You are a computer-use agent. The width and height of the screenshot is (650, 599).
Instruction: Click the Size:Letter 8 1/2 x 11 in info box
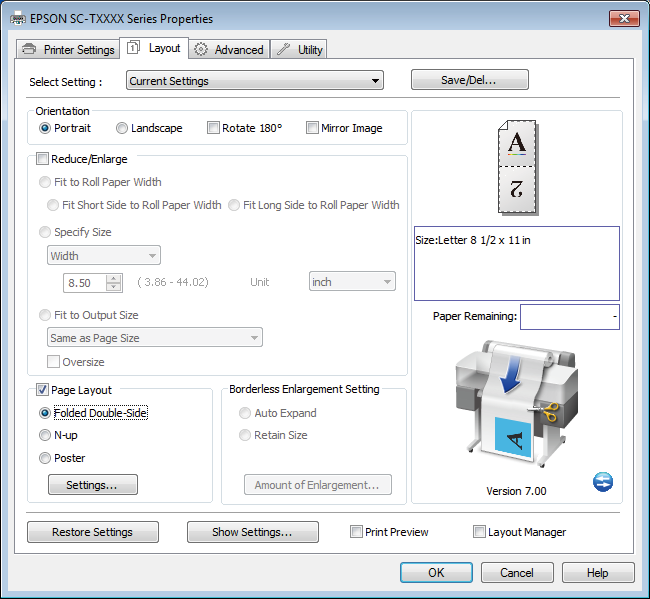pos(517,263)
